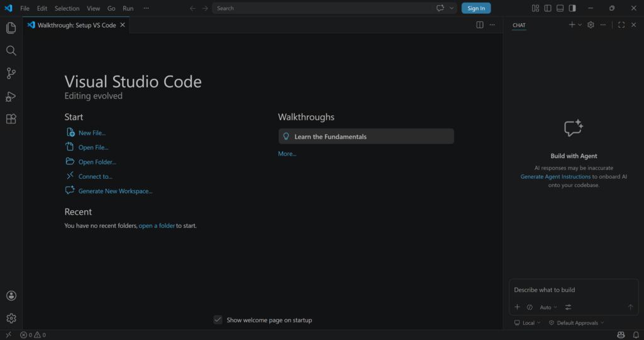644x340 pixels.
Task: Open the Run menu
Action: [x=128, y=8]
